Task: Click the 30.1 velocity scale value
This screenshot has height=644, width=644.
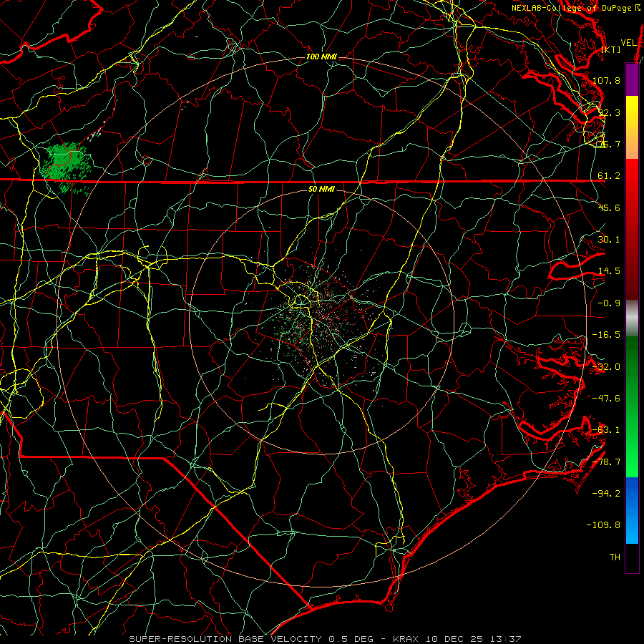Action: (x=609, y=240)
